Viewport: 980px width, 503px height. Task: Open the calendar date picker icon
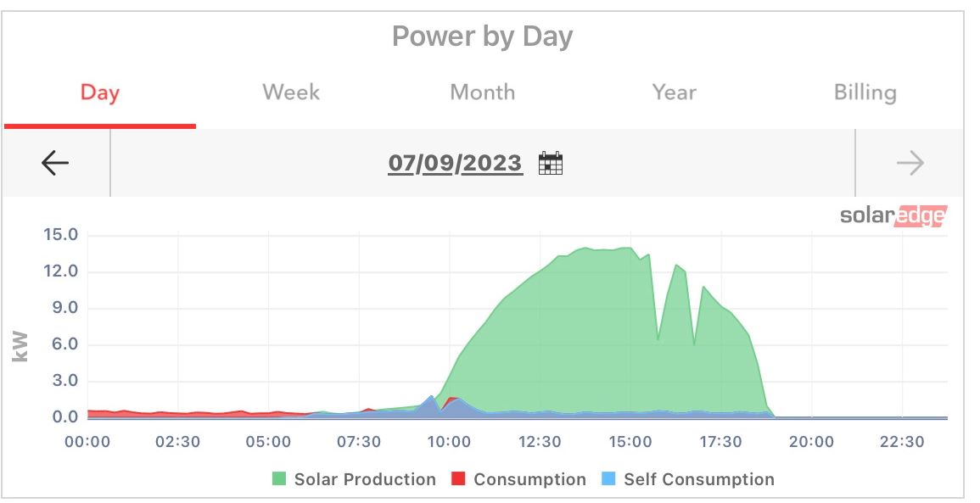tap(551, 163)
